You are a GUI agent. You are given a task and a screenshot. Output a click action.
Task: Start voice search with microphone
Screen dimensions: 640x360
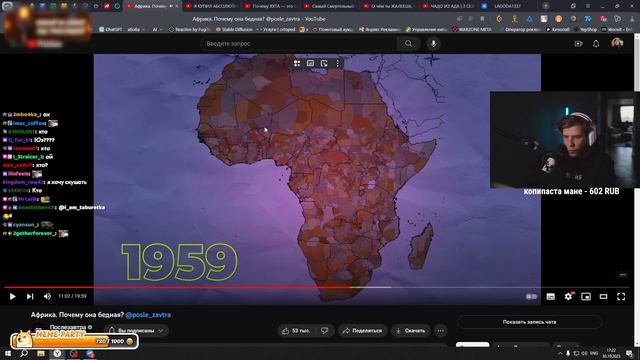click(433, 44)
